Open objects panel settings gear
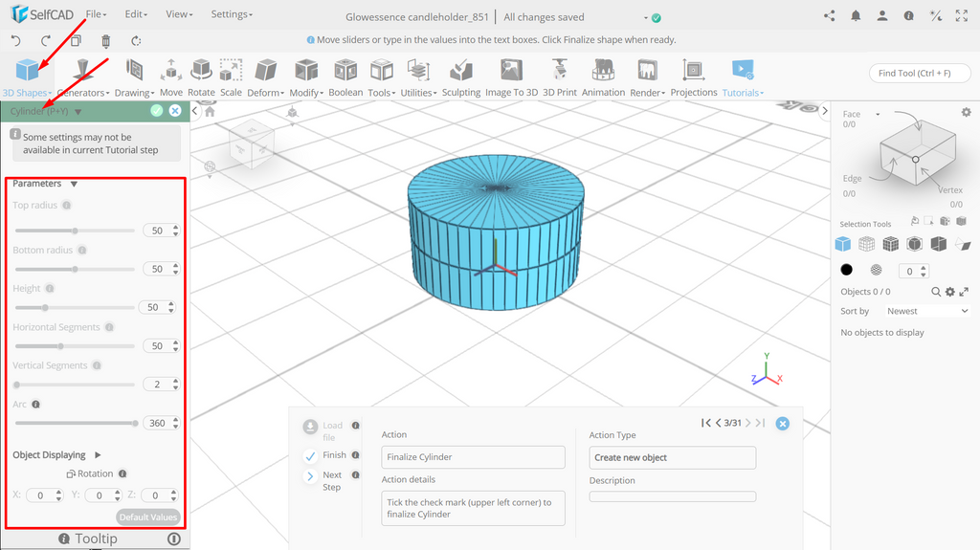This screenshot has width=980, height=550. 950,292
